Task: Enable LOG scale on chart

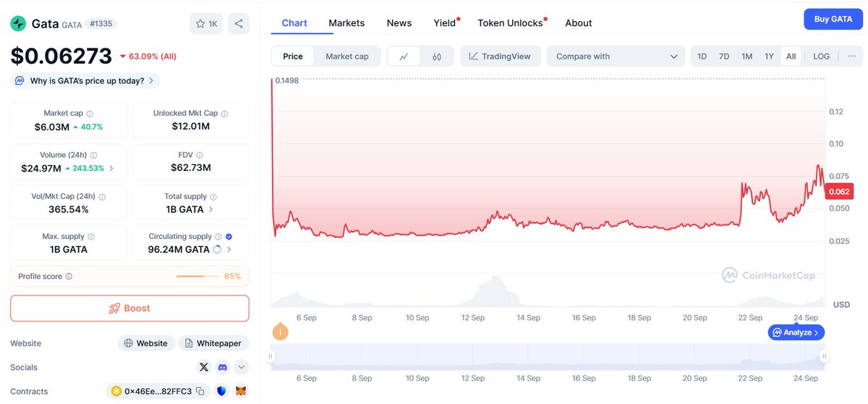Action: pyautogui.click(x=821, y=56)
